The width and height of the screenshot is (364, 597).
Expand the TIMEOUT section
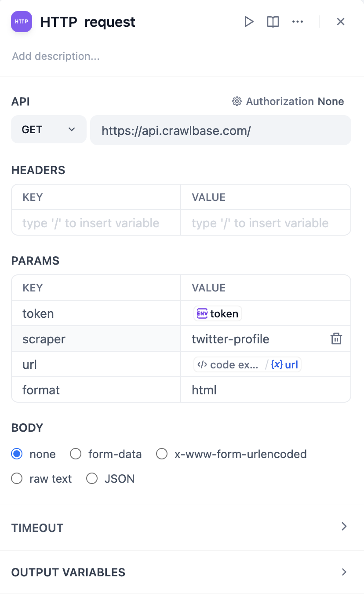(344, 527)
